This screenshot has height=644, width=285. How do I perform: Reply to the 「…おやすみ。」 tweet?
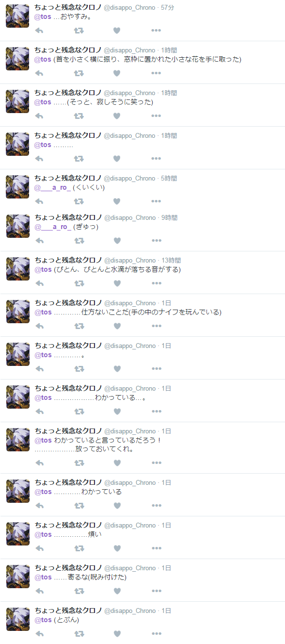click(x=40, y=31)
